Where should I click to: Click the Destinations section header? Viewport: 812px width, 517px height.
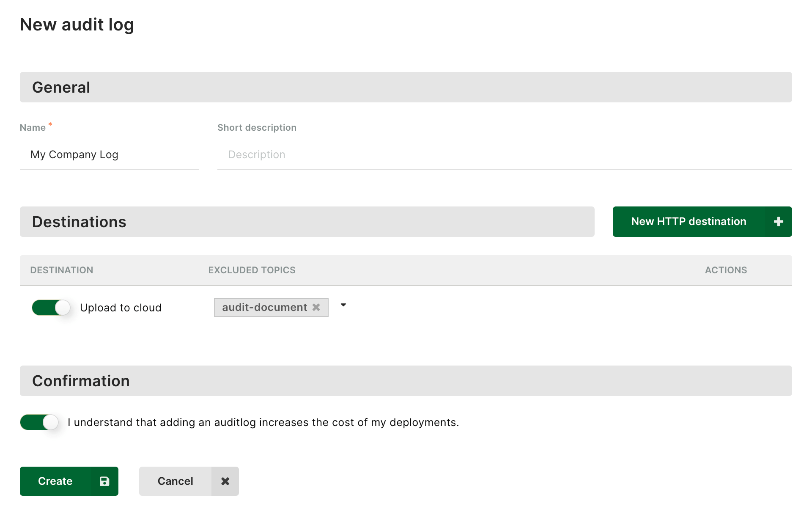click(x=307, y=222)
